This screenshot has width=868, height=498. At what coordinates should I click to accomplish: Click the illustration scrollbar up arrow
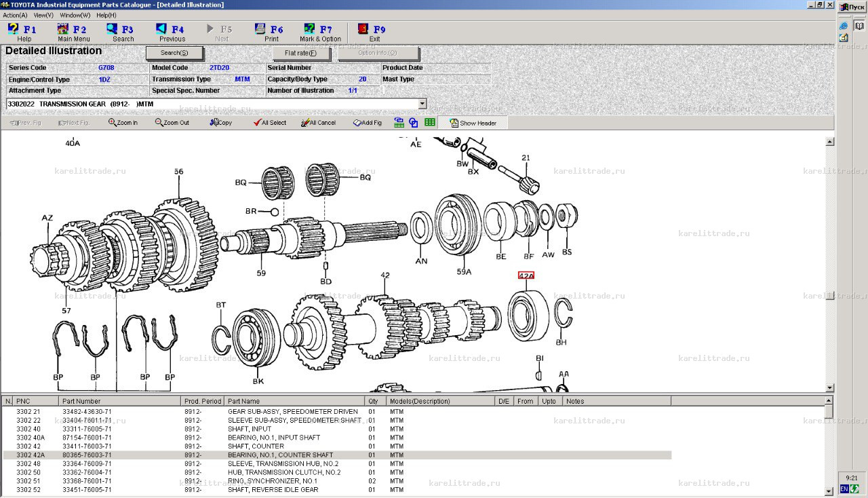829,142
